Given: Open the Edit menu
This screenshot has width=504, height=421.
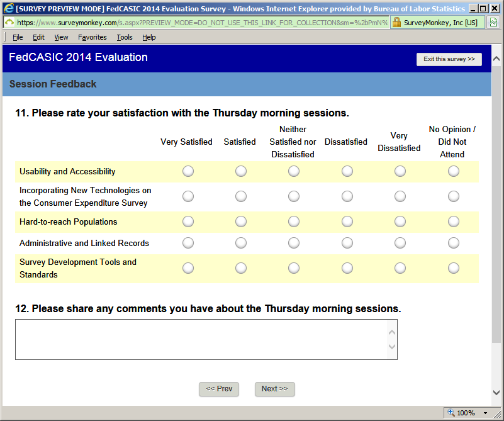Looking at the screenshot, I should pyautogui.click(x=38, y=37).
